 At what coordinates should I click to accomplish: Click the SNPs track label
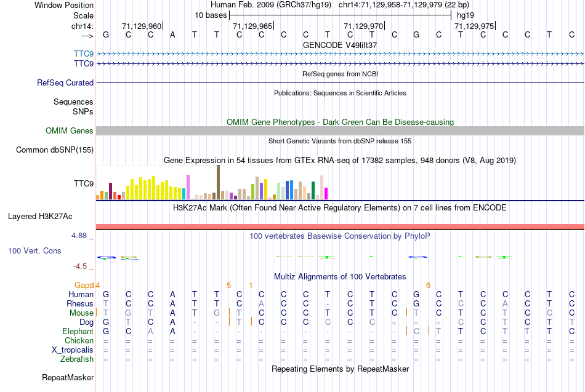[x=83, y=111]
